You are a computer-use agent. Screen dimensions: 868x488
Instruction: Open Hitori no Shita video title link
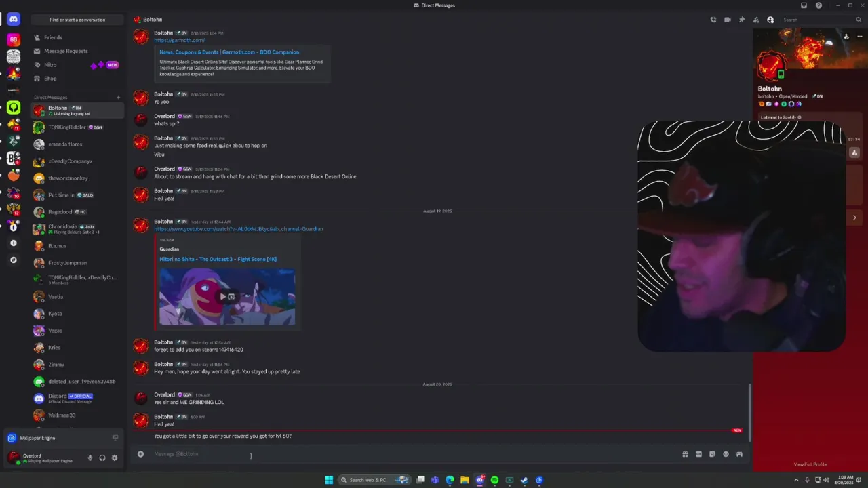218,259
